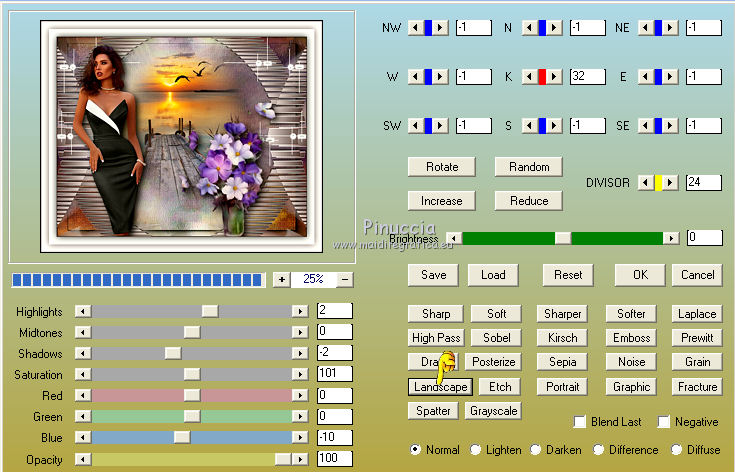This screenshot has width=735, height=472.
Task: Click the Load button
Action: [493, 275]
